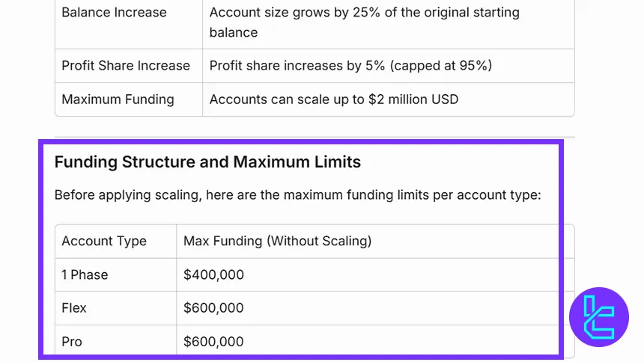
Task: Click the purple TradingFinder logo icon
Action: click(598, 316)
